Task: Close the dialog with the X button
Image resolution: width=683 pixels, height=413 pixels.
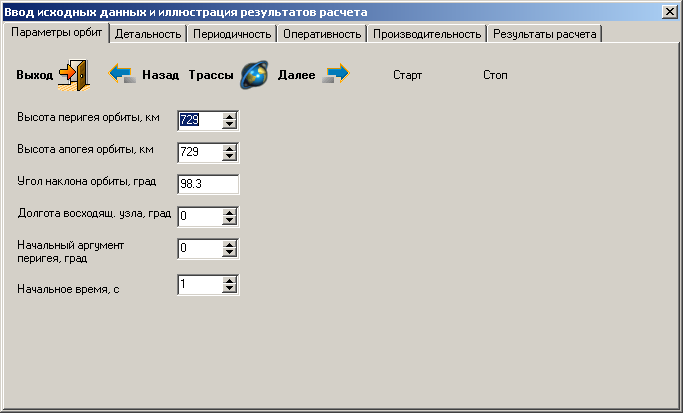Action: (669, 12)
